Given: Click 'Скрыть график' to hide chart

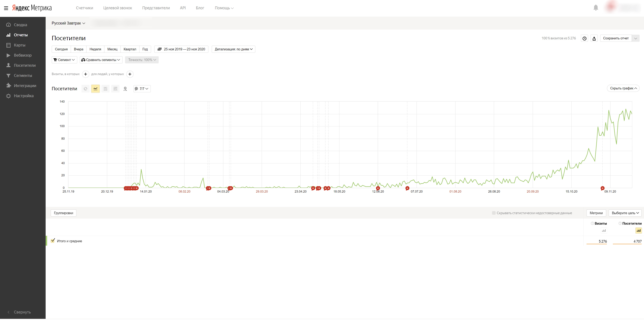Looking at the screenshot, I should pos(623,88).
